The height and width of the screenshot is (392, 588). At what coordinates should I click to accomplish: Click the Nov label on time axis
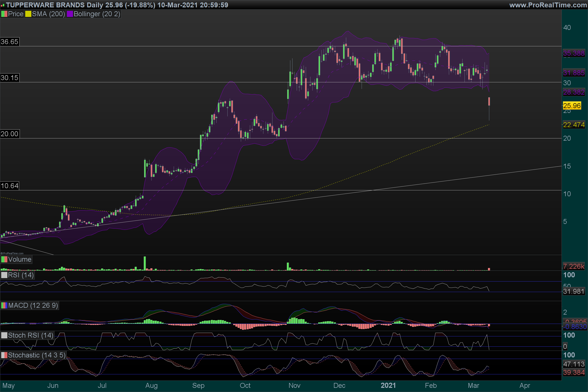294,385
